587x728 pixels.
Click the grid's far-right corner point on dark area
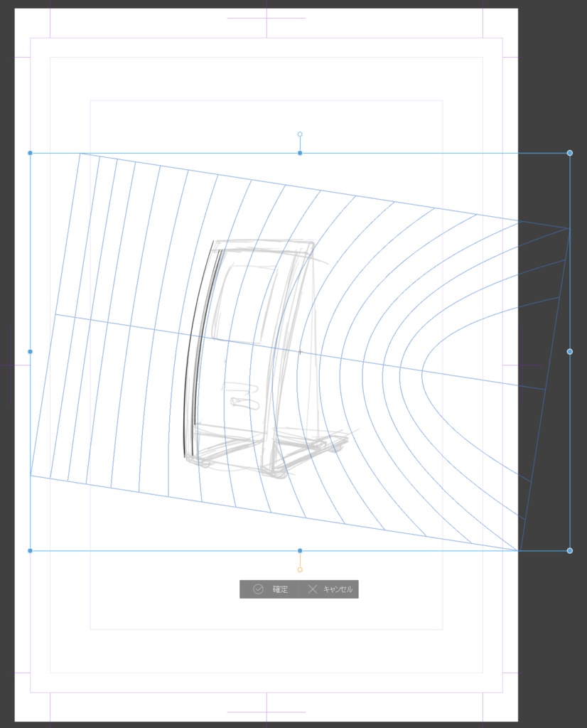569,228
